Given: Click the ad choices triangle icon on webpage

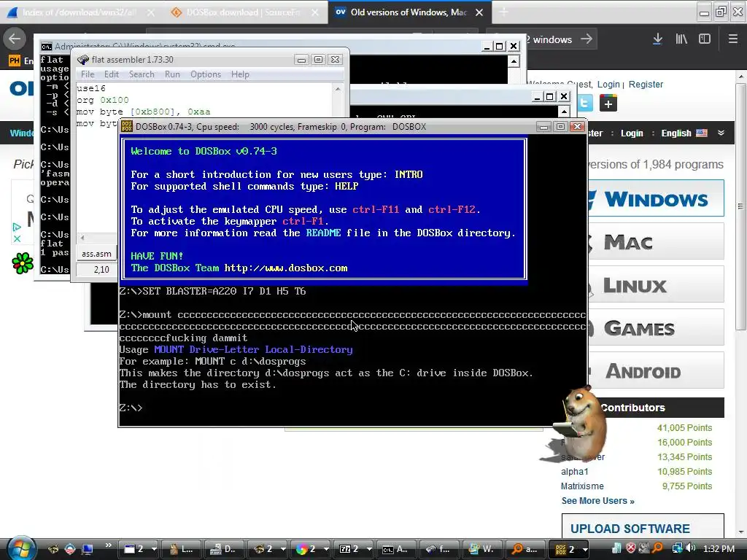Looking at the screenshot, I should (x=17, y=227).
